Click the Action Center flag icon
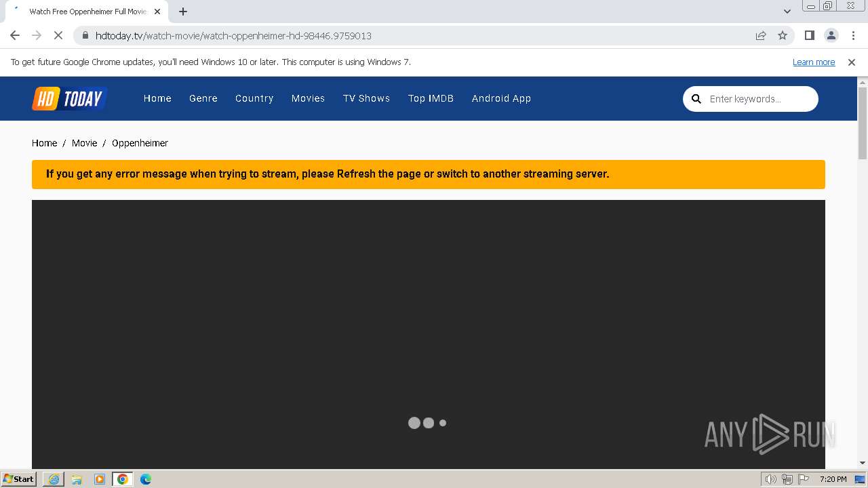868x488 pixels. coord(804,479)
